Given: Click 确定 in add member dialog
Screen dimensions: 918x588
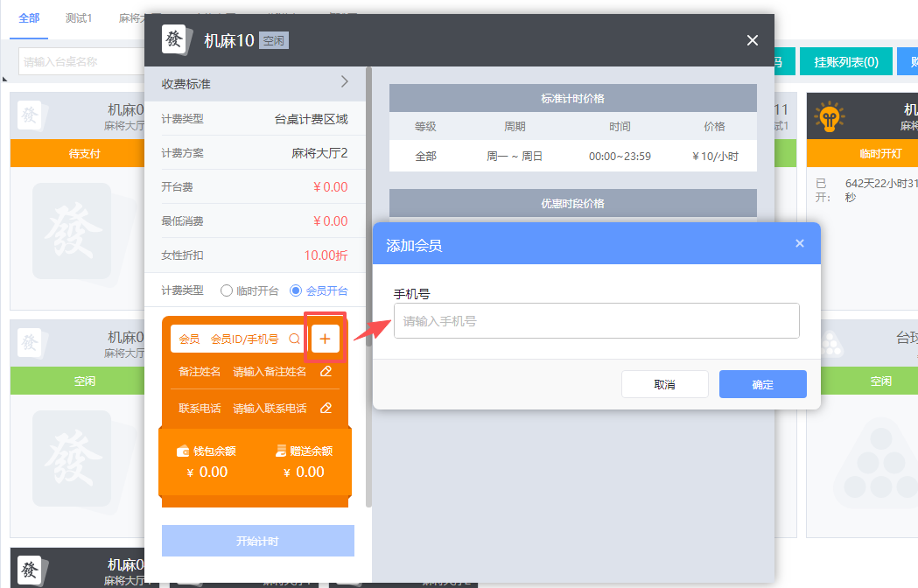Looking at the screenshot, I should click(763, 384).
